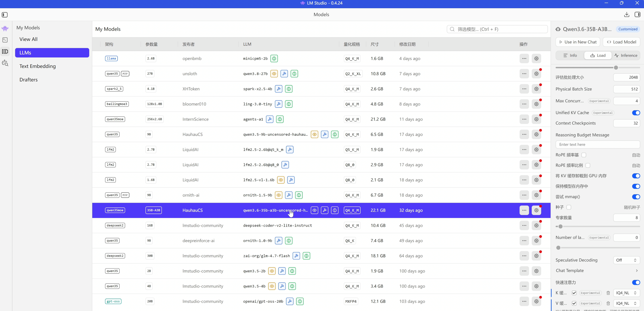Select Drafters category
The height and width of the screenshot is (311, 644).
(x=52, y=80)
